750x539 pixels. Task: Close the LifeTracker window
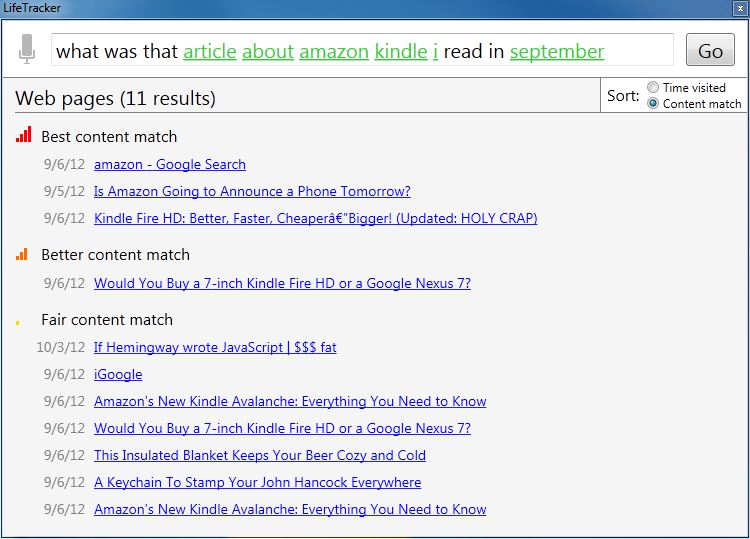pyautogui.click(x=739, y=9)
